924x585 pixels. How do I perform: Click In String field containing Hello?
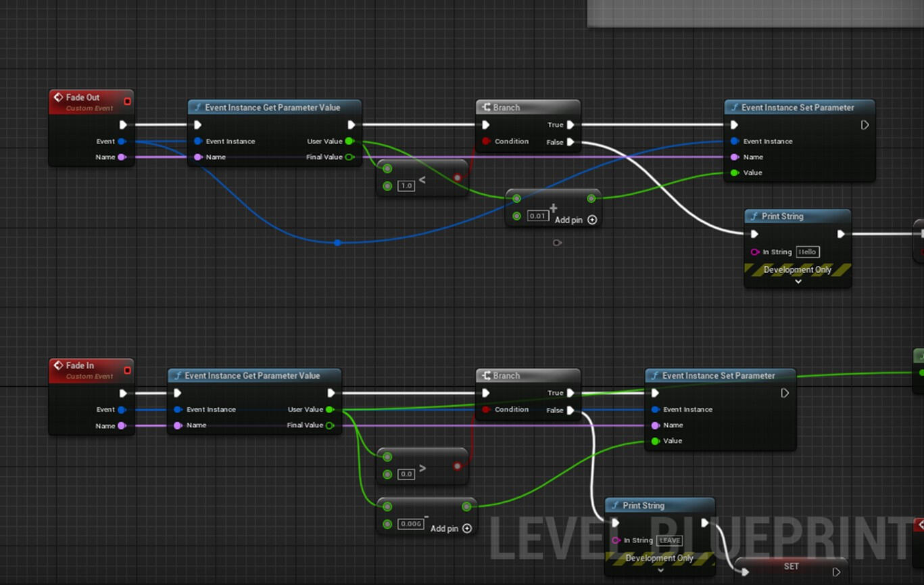tap(807, 252)
